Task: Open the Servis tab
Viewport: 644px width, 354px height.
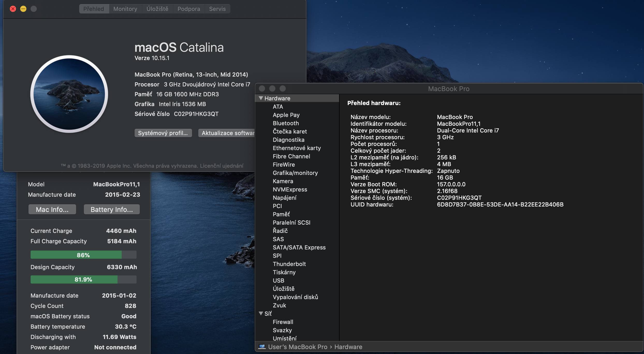Action: pyautogui.click(x=217, y=9)
